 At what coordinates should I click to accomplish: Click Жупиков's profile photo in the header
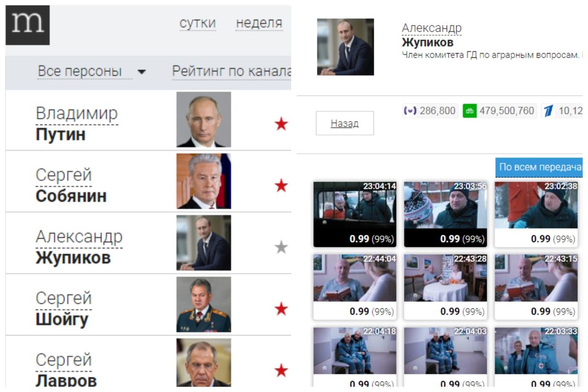[x=345, y=47]
